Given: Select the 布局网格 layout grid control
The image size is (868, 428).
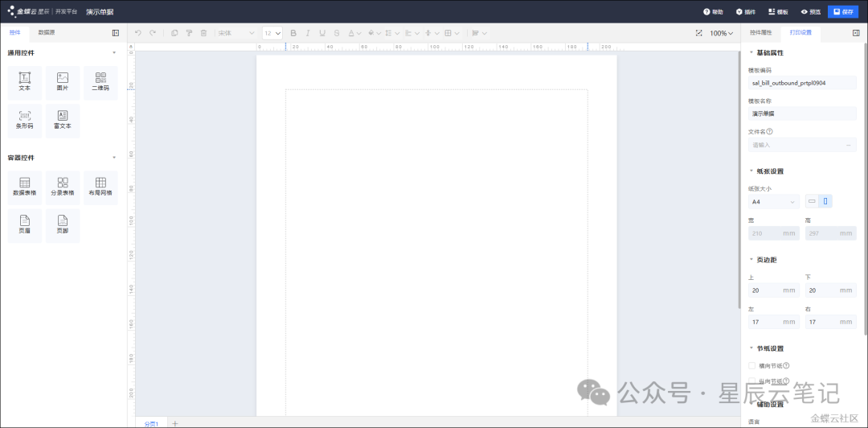Looking at the screenshot, I should coord(100,187).
